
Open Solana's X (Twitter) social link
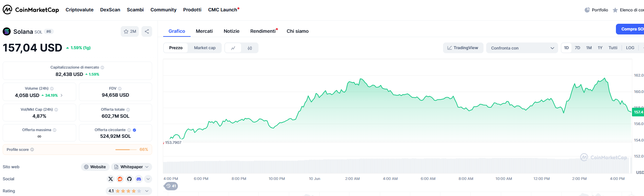point(111,179)
